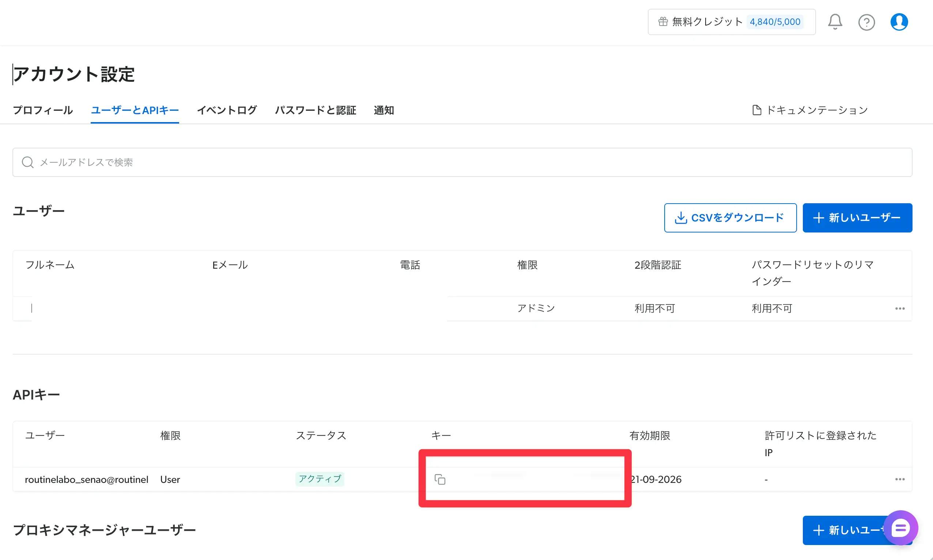Click 利用不可 under 2段階認証
Viewport: 933px width, 560px height.
(x=654, y=308)
